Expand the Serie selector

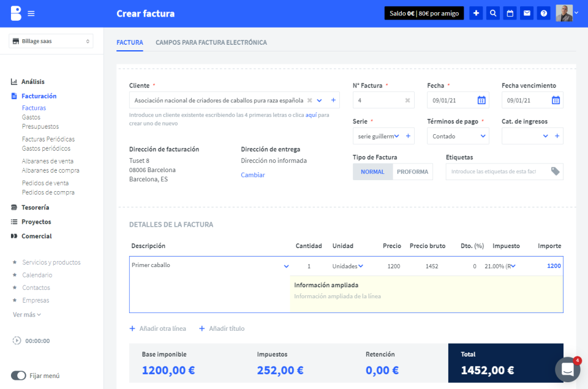tap(380, 135)
